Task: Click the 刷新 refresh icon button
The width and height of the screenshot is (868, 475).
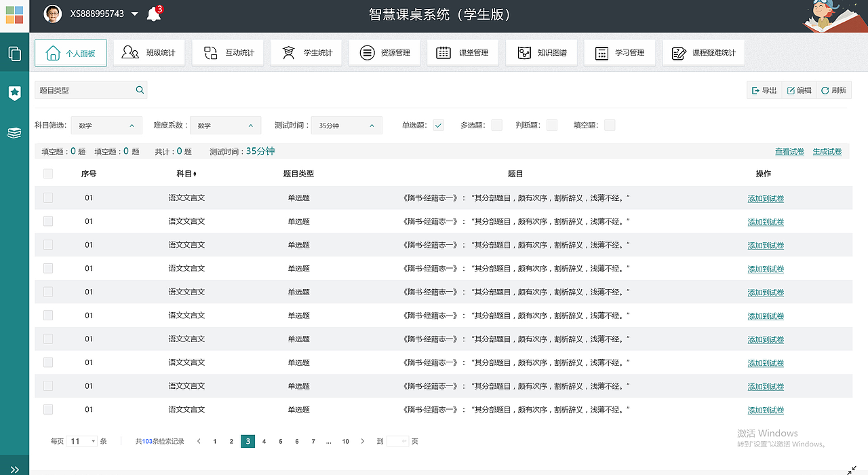Action: (833, 90)
